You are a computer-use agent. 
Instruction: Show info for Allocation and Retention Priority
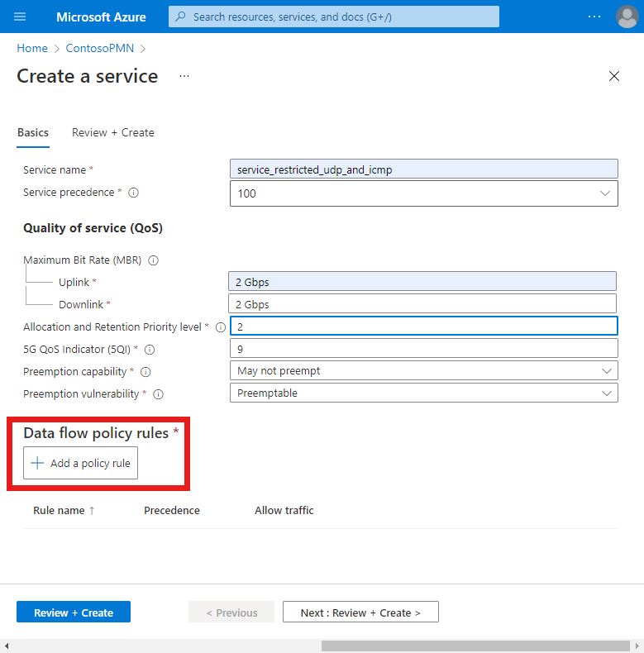(x=221, y=327)
